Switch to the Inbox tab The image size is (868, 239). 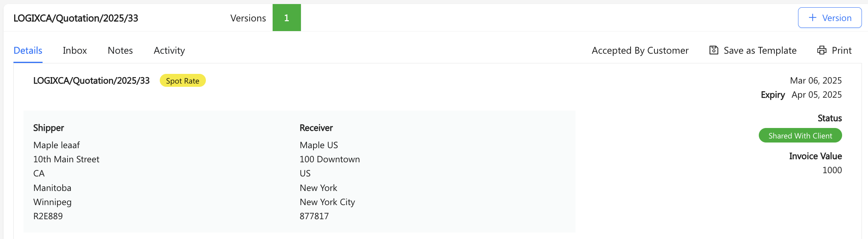coord(75,50)
